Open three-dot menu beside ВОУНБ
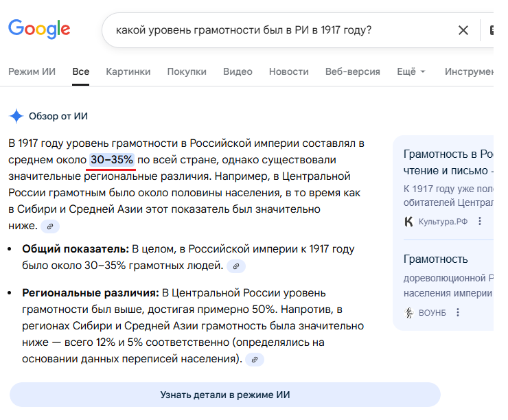This screenshot has width=508, height=420. tap(458, 312)
